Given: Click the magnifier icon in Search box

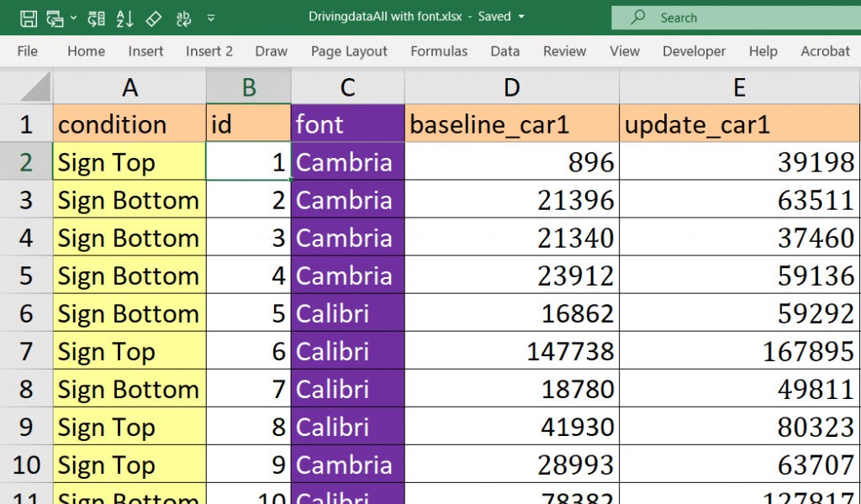Looking at the screenshot, I should click(637, 17).
